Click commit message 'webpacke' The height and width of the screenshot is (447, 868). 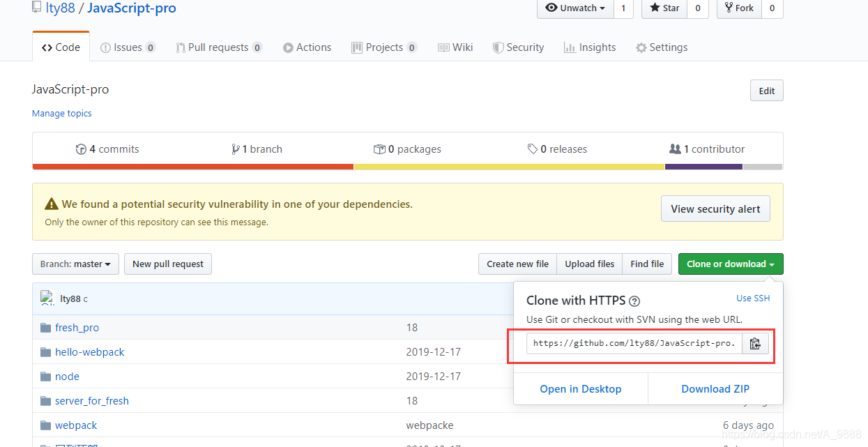429,425
